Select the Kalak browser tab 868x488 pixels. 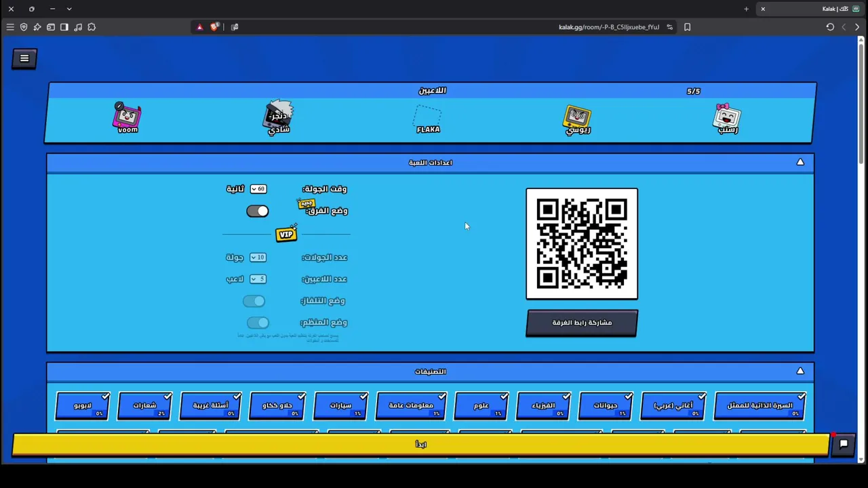click(811, 9)
